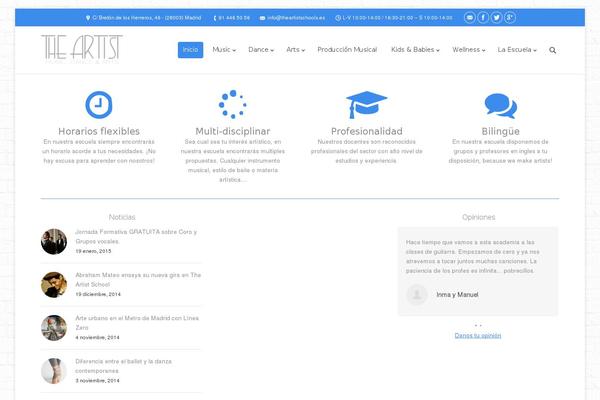Expand the Arts dropdown menu
The height and width of the screenshot is (400, 600).
[295, 50]
